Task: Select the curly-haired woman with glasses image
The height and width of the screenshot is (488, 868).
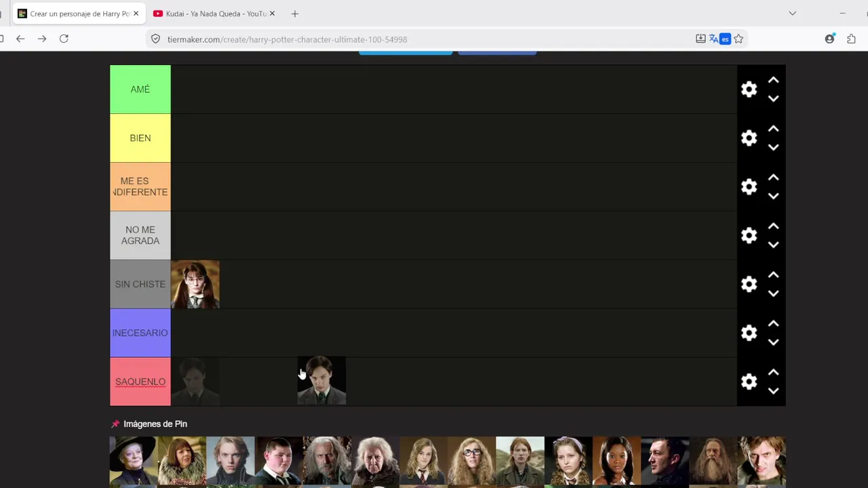Action: [471, 462]
